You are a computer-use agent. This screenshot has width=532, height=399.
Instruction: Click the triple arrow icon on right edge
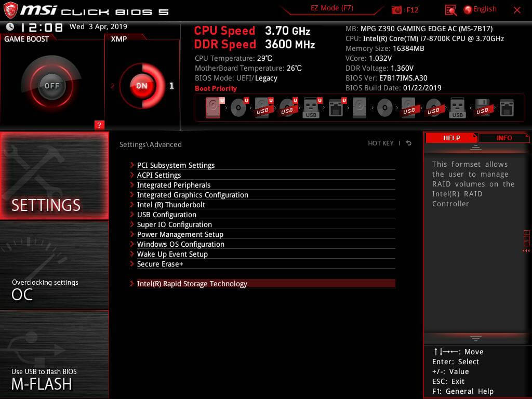point(526,251)
